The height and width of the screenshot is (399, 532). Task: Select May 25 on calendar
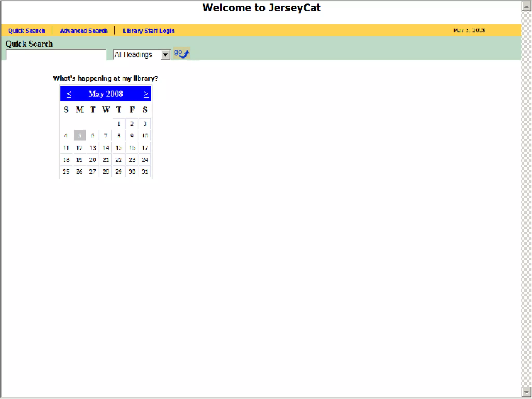[x=66, y=171]
